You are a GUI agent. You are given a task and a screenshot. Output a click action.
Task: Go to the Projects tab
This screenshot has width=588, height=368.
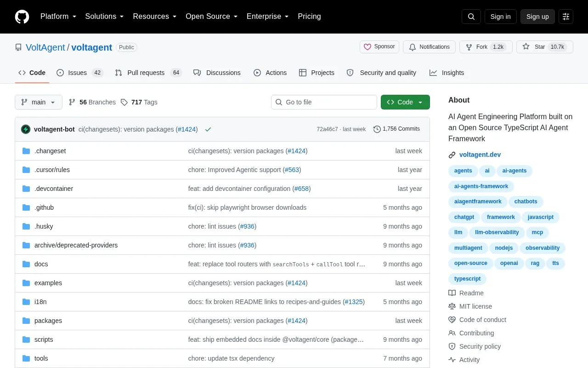click(x=317, y=73)
